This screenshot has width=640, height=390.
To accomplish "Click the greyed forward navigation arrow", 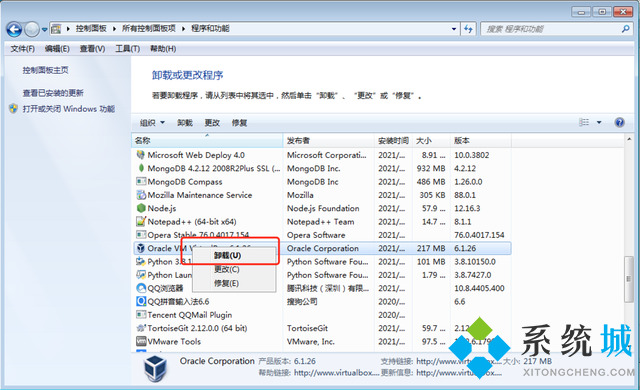I will (31, 29).
